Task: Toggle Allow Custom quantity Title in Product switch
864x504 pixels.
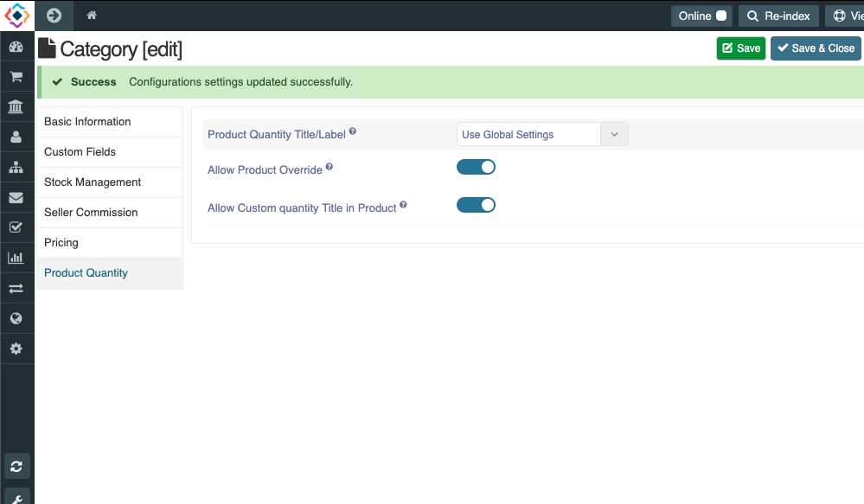Action: pos(476,205)
